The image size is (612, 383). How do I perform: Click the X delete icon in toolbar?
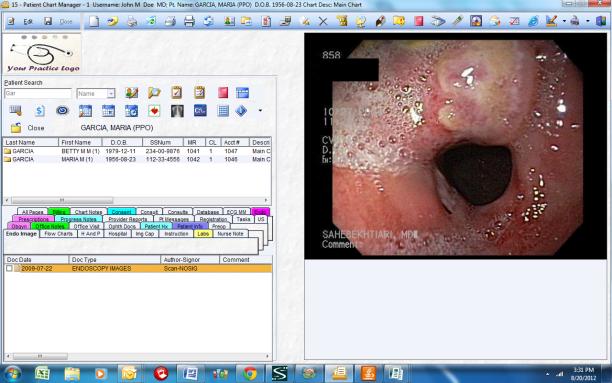(323, 21)
